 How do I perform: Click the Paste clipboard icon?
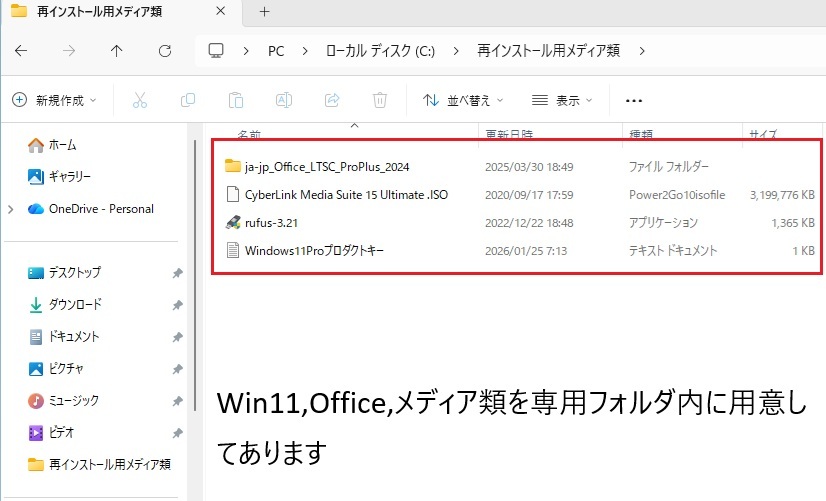235,100
